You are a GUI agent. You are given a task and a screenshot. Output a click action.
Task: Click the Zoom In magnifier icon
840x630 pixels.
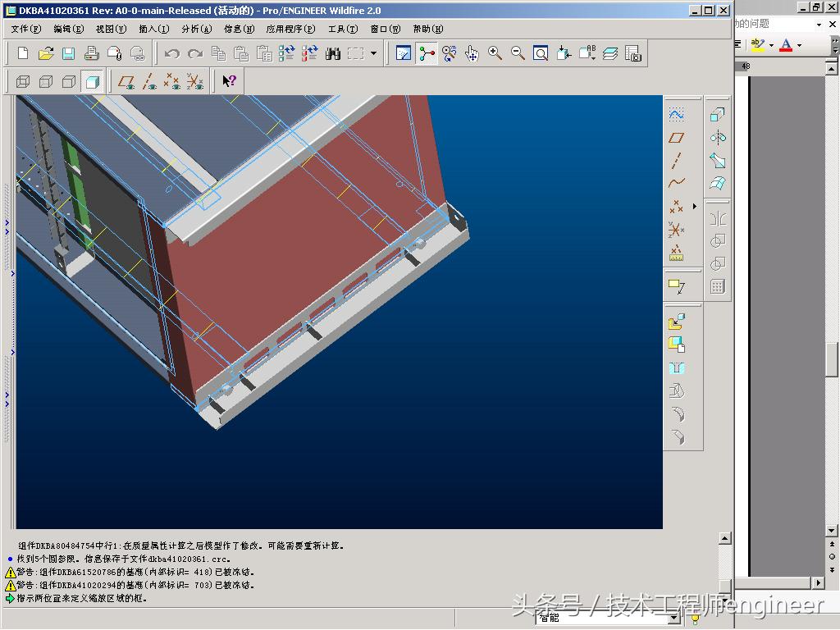coord(495,53)
